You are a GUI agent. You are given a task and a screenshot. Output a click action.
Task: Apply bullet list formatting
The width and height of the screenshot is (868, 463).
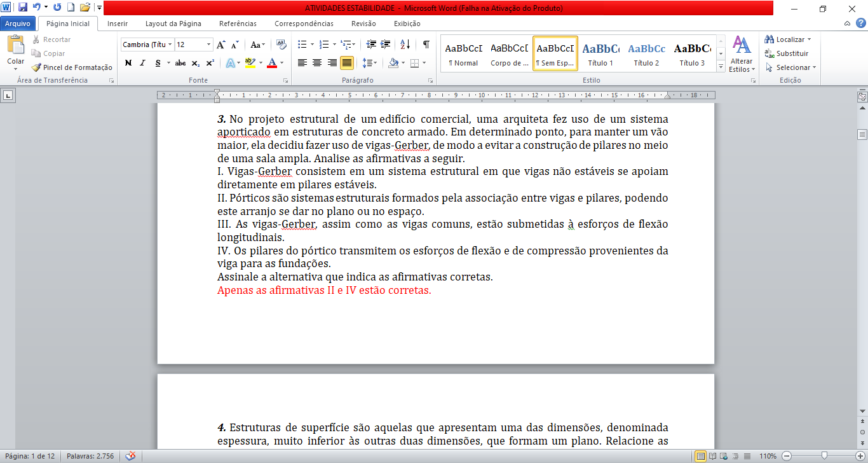pos(302,45)
